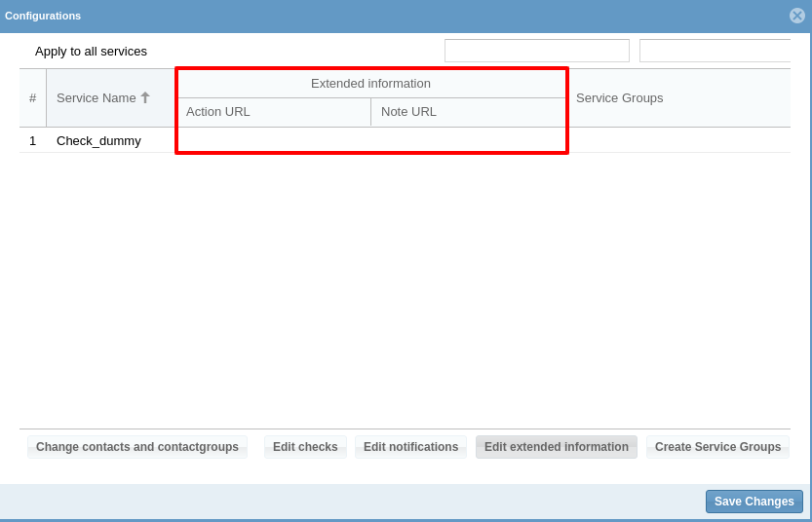Open Create Service Groups
The height and width of the screenshot is (522, 812).
point(717,447)
